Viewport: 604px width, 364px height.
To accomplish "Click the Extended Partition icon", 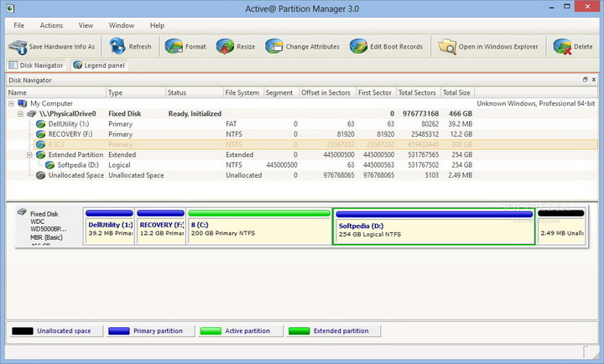I will [x=40, y=154].
